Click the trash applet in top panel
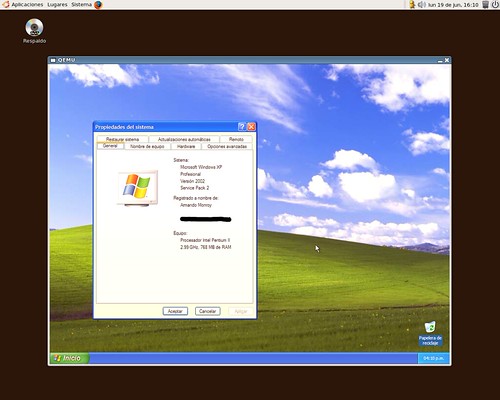Image resolution: width=500 pixels, height=400 pixels. click(x=486, y=5)
